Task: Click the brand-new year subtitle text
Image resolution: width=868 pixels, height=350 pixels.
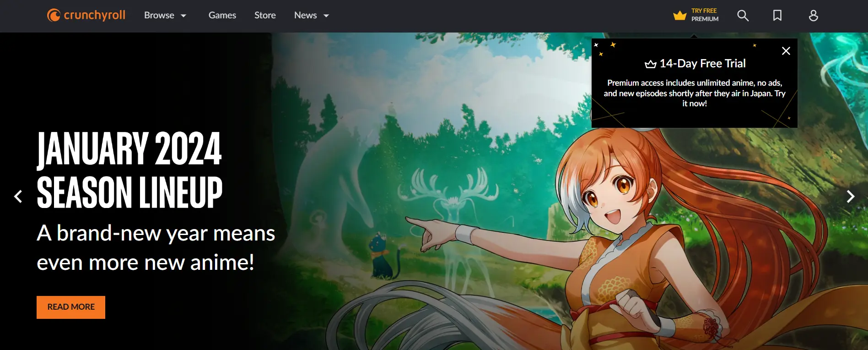Action: (x=156, y=248)
